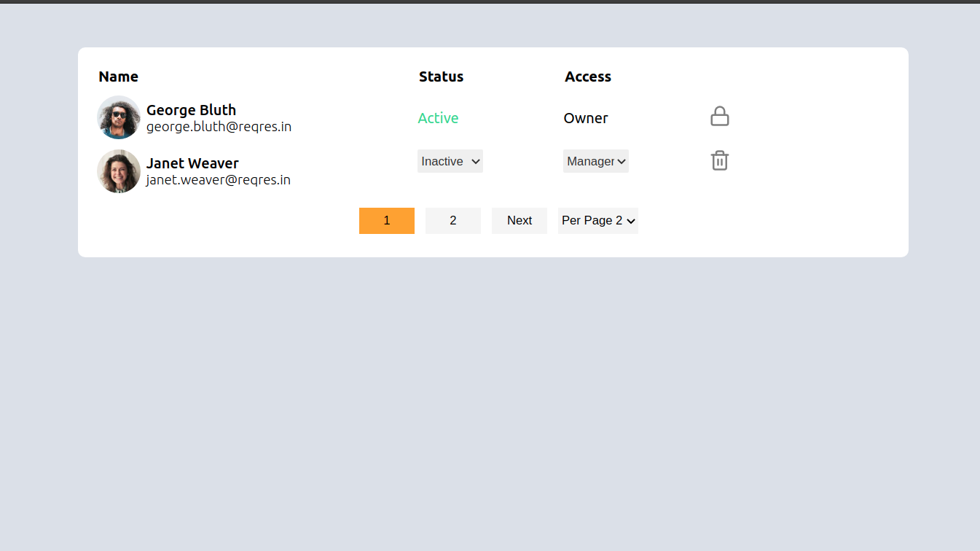Screen dimensions: 980x551
Task: Click Janet Weaver's email address
Action: 218,179
